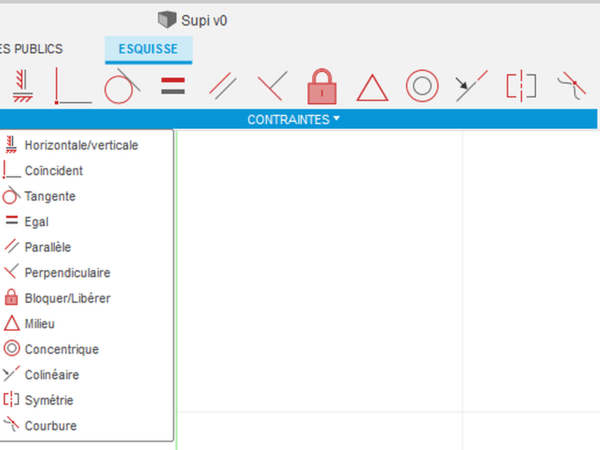Select the Midpoint triangle toolbar icon
Screen dimensions: 600x450
pos(373,88)
